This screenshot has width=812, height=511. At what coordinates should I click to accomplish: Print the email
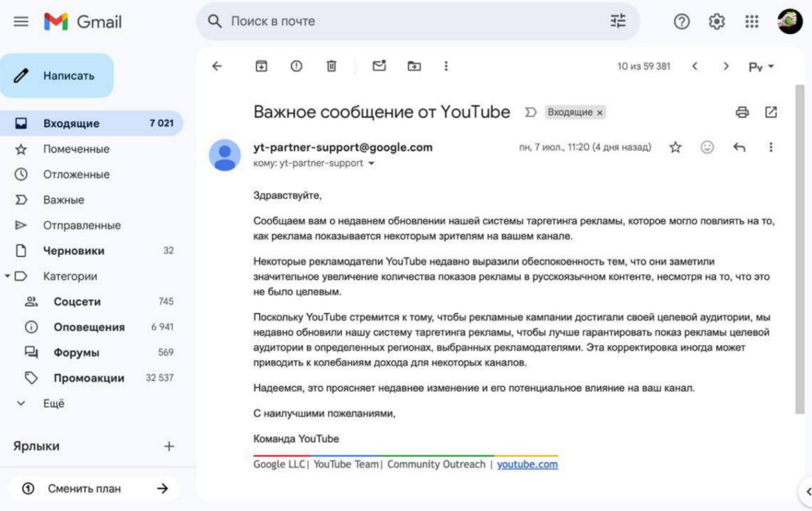coord(742,112)
